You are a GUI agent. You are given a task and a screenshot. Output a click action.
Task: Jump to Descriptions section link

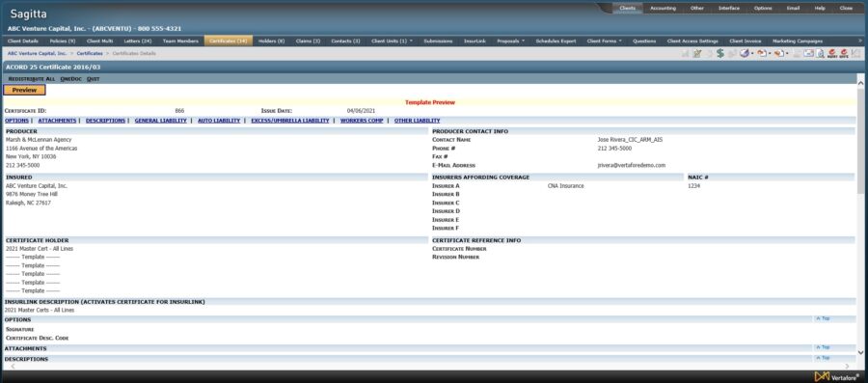tap(105, 120)
